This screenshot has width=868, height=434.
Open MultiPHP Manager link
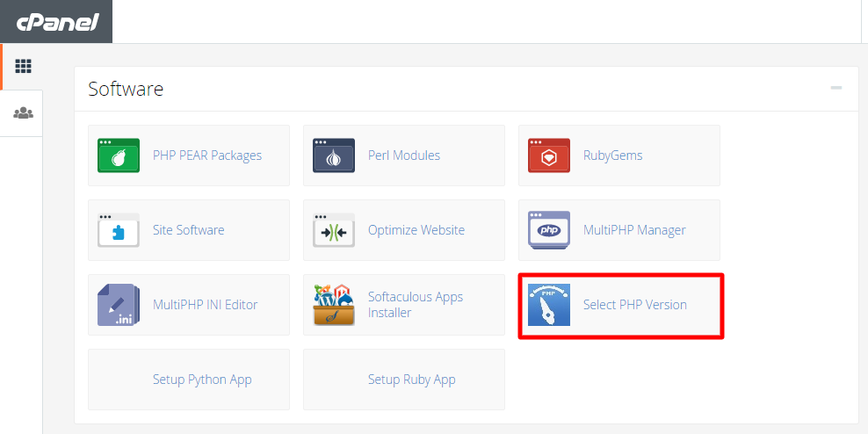coord(634,230)
